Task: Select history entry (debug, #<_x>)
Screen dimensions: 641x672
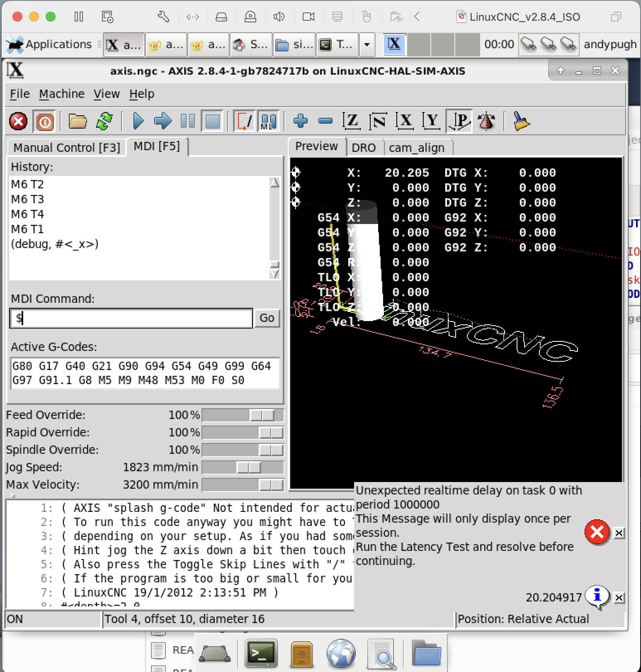Action: click(x=55, y=244)
